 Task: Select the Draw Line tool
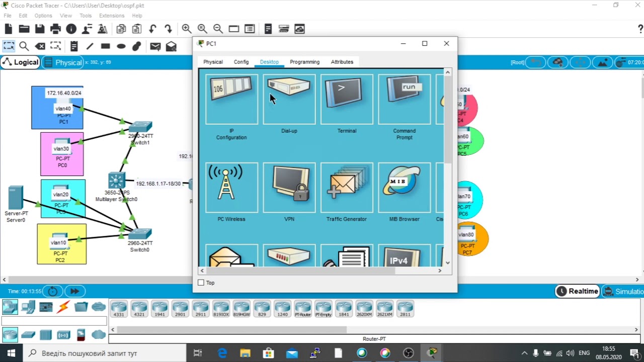click(90, 46)
